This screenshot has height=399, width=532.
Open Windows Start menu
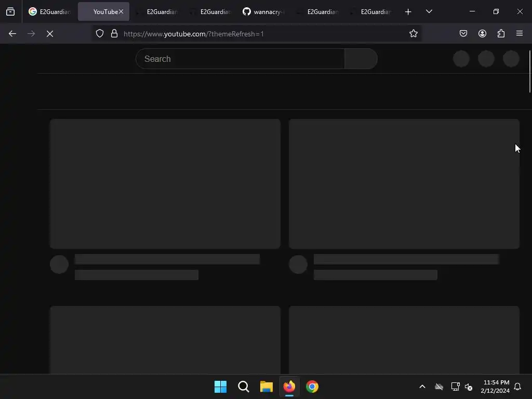[220, 387]
